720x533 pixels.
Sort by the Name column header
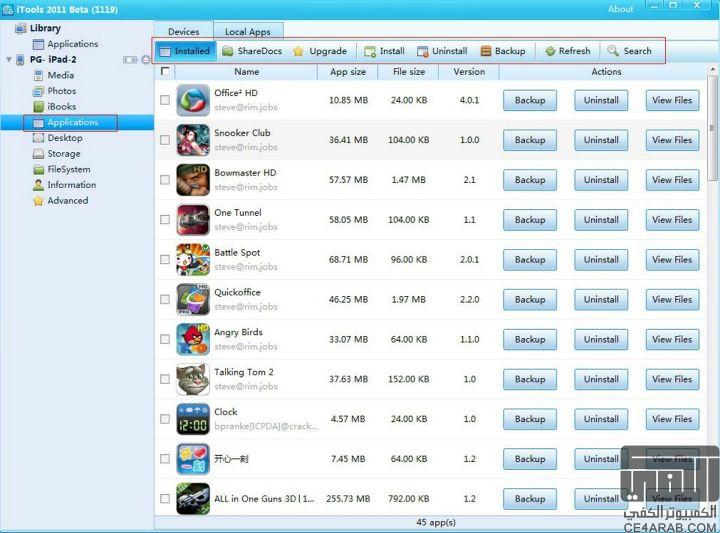(x=246, y=72)
